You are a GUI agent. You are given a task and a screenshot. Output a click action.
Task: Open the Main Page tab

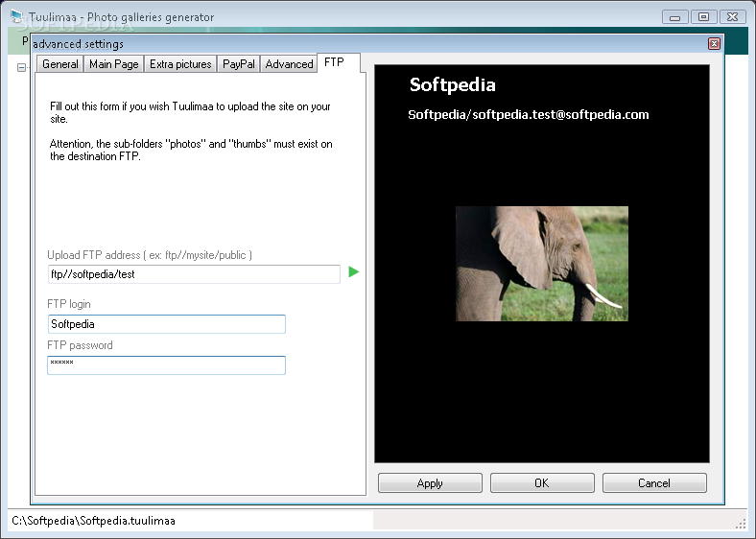click(x=114, y=64)
